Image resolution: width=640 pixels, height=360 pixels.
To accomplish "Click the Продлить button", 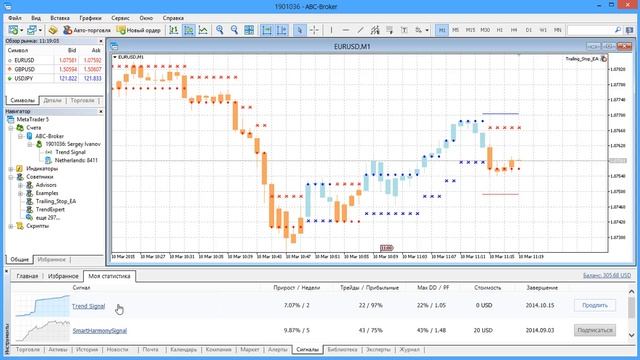I will click(595, 305).
